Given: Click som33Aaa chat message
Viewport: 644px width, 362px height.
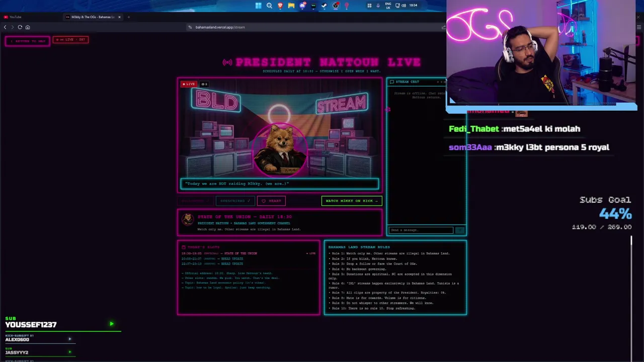Looking at the screenshot, I should 529,148.
